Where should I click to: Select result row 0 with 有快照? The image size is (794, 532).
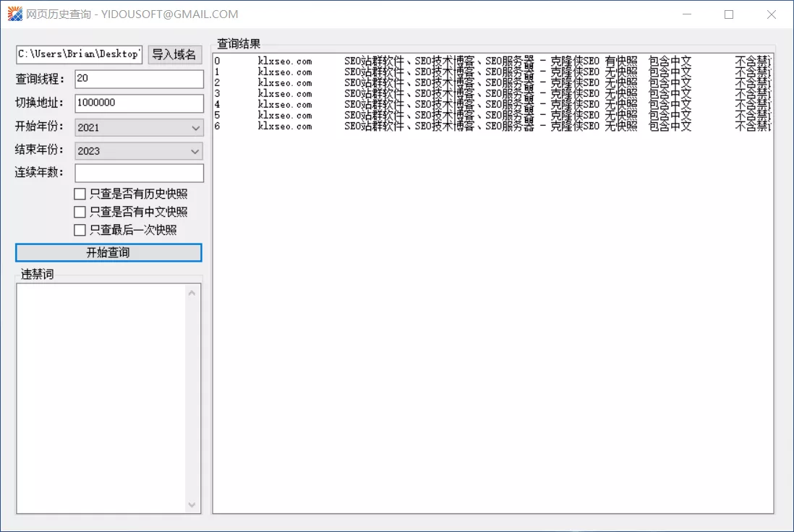point(492,61)
